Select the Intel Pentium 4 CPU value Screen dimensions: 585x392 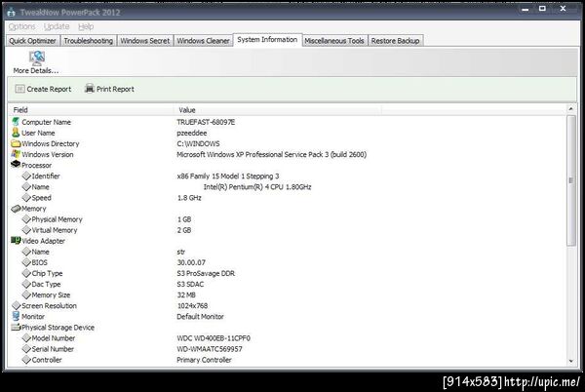[257, 187]
